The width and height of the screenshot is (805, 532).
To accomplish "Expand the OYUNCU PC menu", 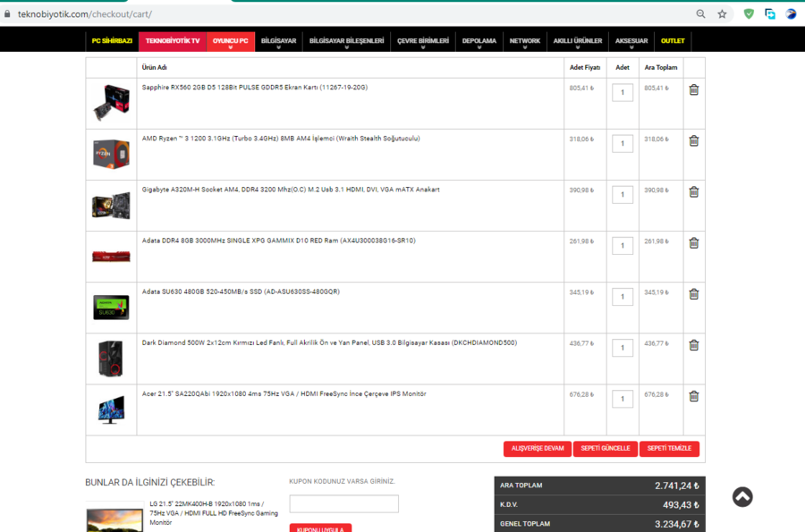I will tap(230, 41).
